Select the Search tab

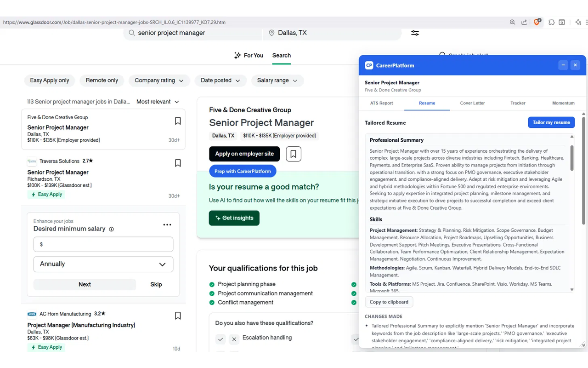(x=282, y=55)
